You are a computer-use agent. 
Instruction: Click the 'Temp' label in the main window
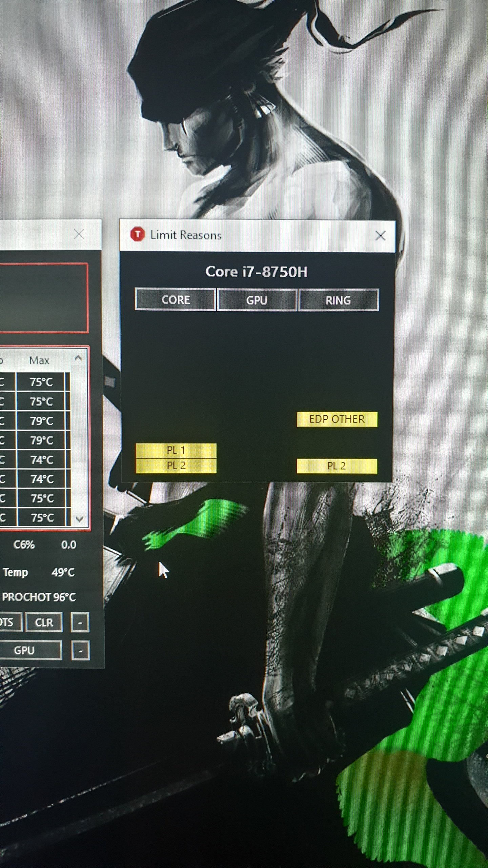(15, 573)
